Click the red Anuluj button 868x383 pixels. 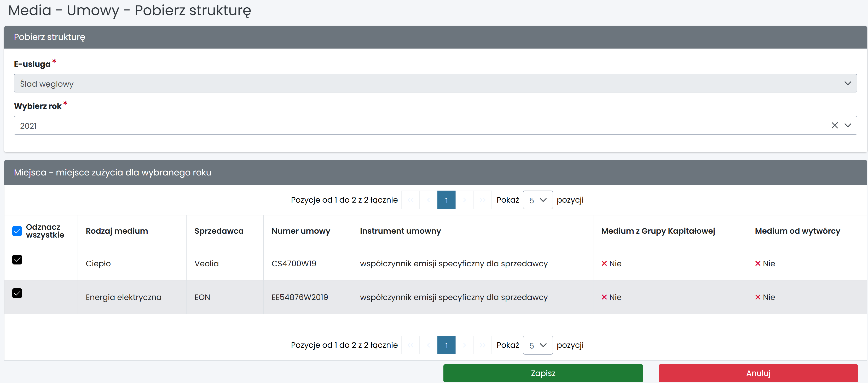[x=758, y=373]
